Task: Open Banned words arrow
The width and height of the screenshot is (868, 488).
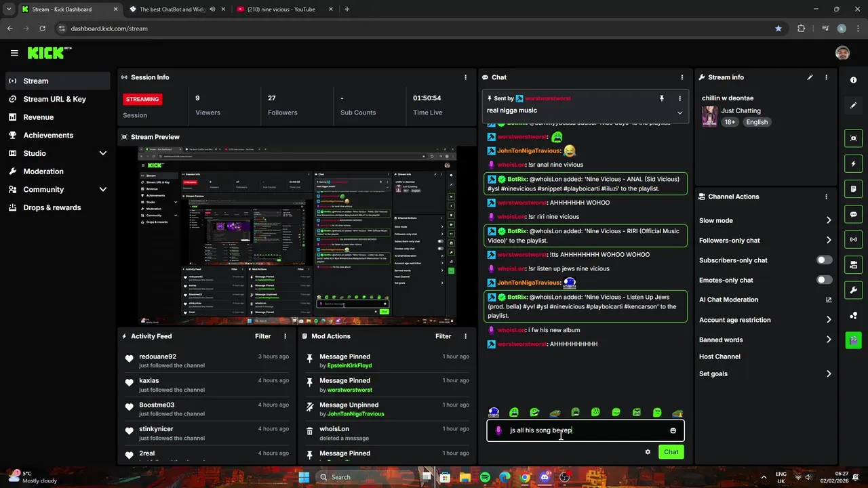Action: coord(829,340)
